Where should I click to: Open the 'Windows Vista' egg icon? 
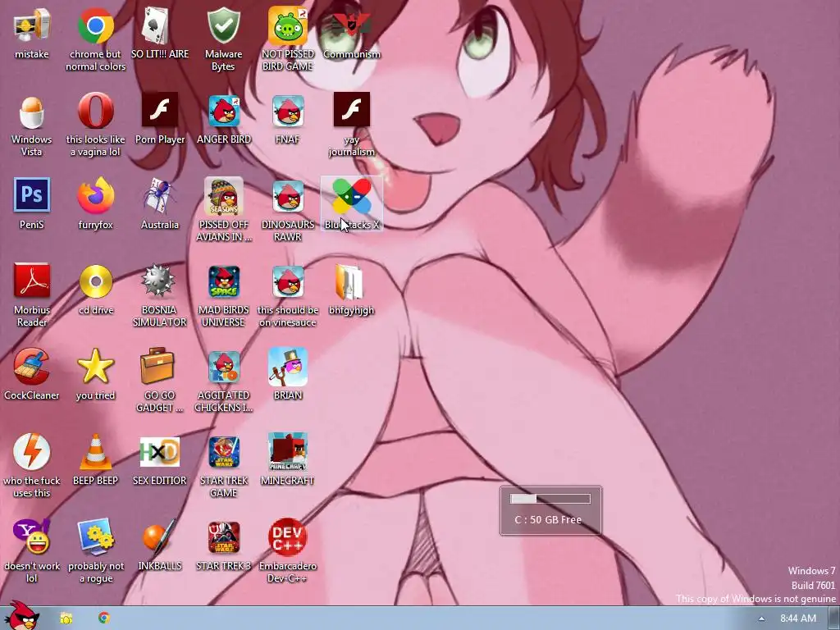tap(32, 111)
